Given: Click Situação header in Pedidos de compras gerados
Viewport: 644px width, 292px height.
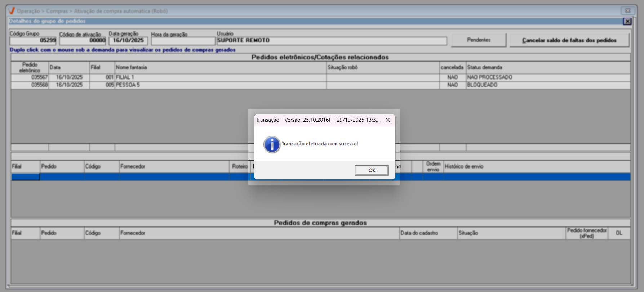Looking at the screenshot, I should [x=511, y=233].
